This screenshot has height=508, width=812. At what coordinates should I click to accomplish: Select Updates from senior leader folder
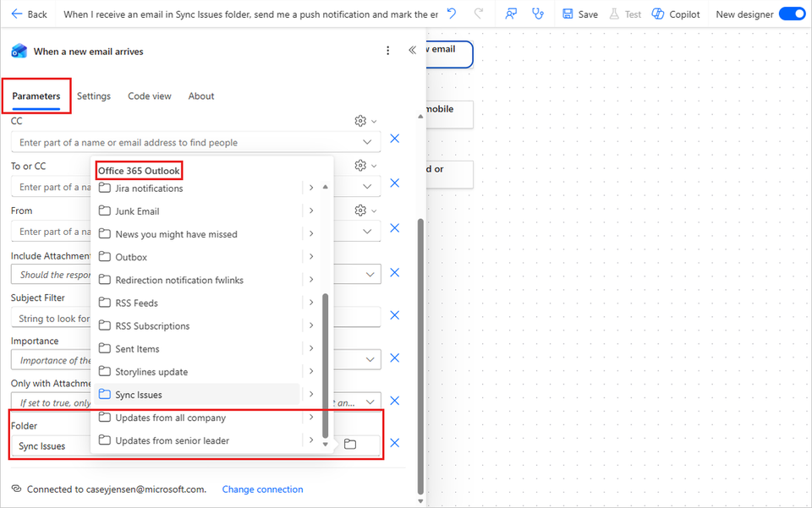coord(199,440)
